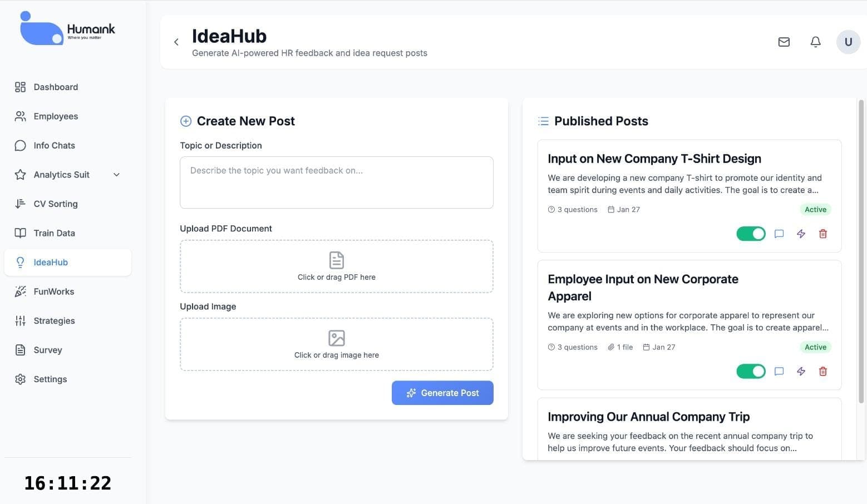This screenshot has width=867, height=504.
Task: Click the FunWorks icon in the sidebar
Action: [20, 291]
